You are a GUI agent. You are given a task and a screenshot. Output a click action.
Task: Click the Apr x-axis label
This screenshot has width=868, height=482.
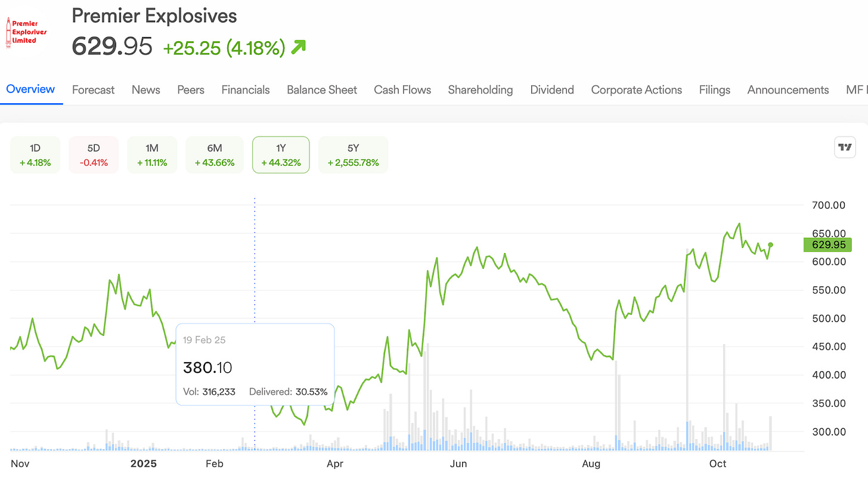pos(334,464)
